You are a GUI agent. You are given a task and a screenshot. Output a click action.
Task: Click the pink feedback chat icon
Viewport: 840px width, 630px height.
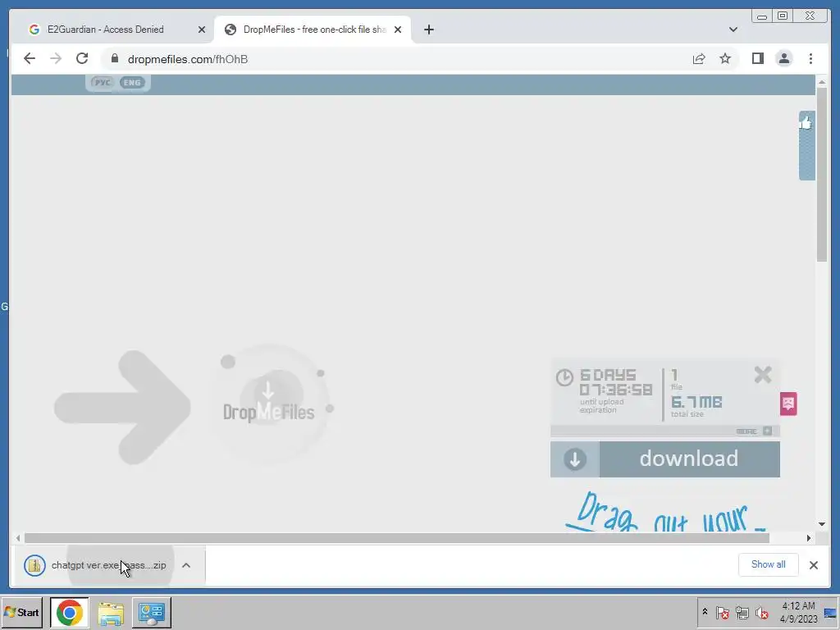point(788,404)
